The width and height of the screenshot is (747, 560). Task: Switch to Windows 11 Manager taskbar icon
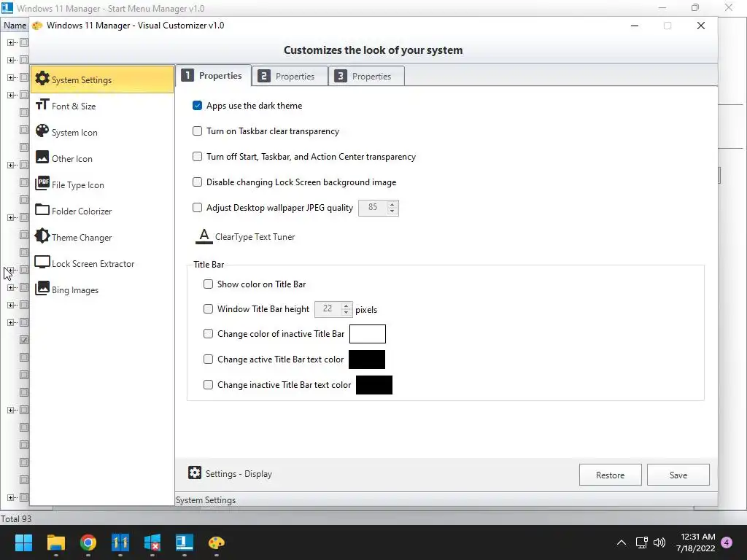tap(120, 542)
